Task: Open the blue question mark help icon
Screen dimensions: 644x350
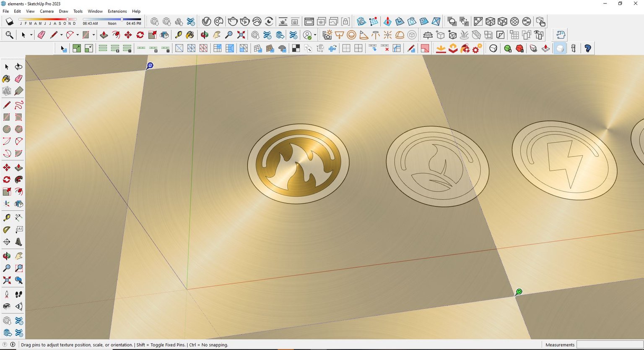Action: click(x=587, y=48)
